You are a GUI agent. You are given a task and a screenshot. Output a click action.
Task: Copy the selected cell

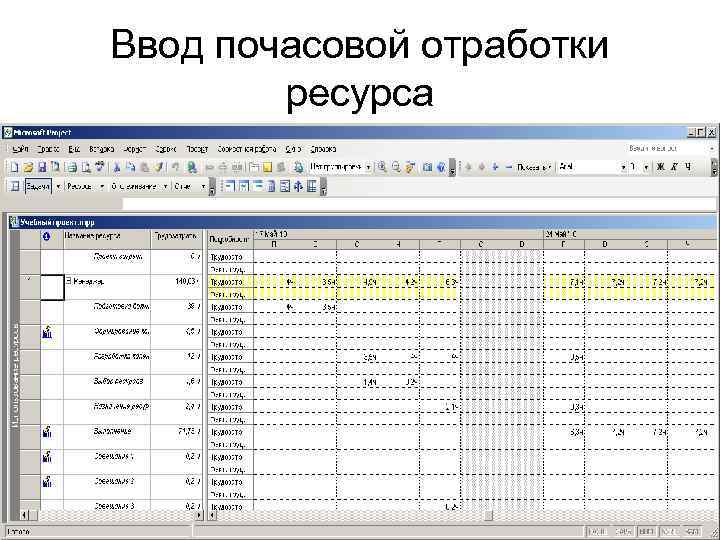click(130, 167)
